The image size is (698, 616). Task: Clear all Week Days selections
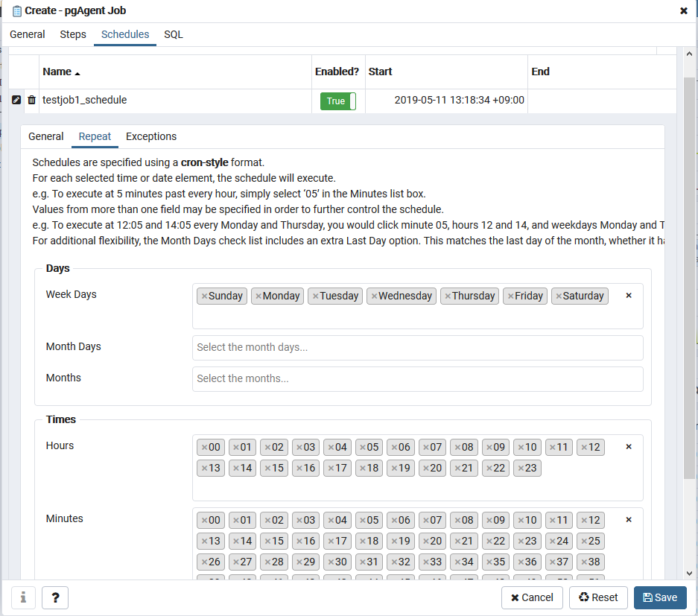(629, 295)
